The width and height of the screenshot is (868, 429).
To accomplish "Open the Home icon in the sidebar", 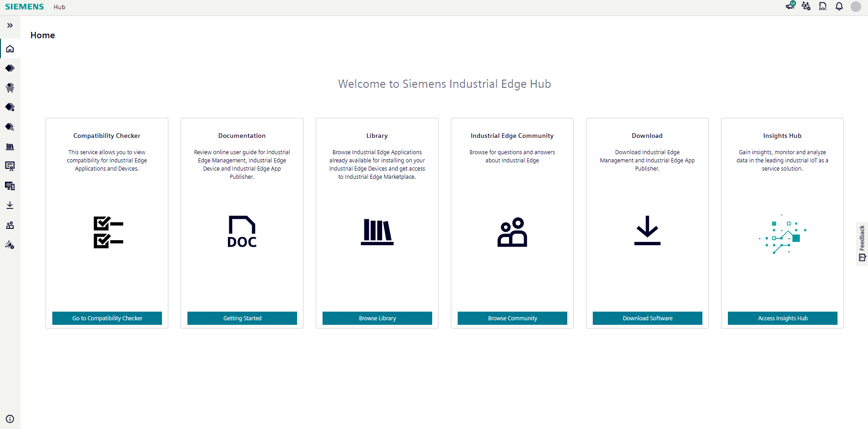I will pos(10,49).
